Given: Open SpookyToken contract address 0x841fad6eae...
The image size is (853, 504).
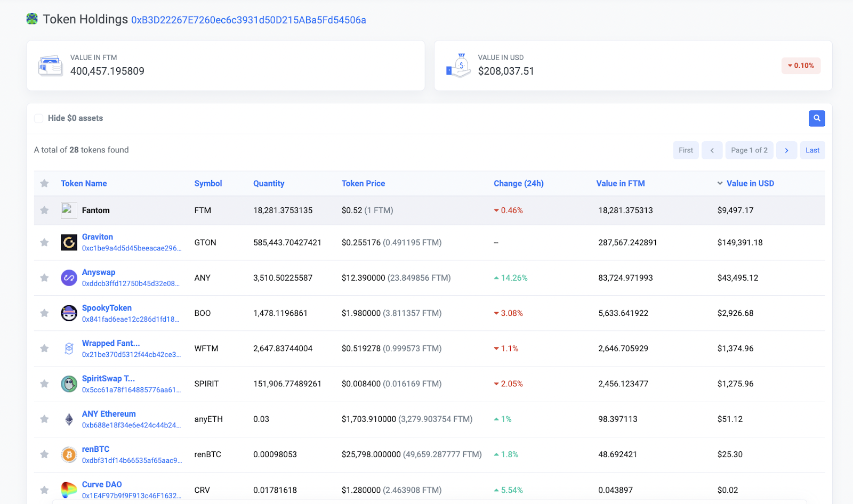Looking at the screenshot, I should pyautogui.click(x=131, y=319).
